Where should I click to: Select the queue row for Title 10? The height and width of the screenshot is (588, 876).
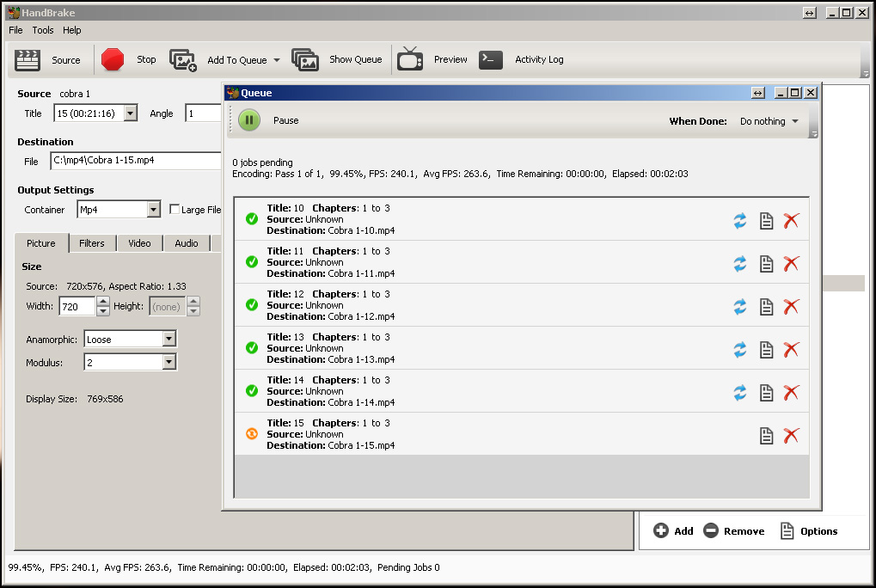pos(521,219)
